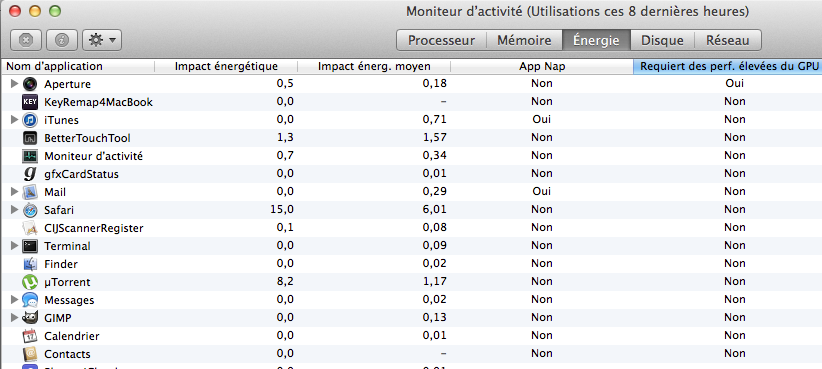Screen dimensions: 822x369
Task: Select the KeyRemap4MacBook KEY icon
Action: point(30,102)
